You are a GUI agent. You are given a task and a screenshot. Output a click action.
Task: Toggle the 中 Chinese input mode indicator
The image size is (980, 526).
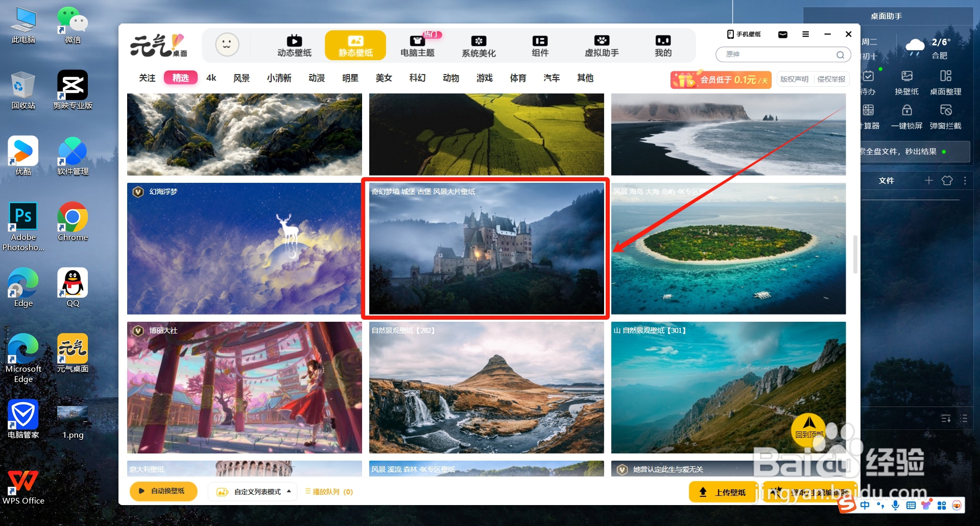865,505
